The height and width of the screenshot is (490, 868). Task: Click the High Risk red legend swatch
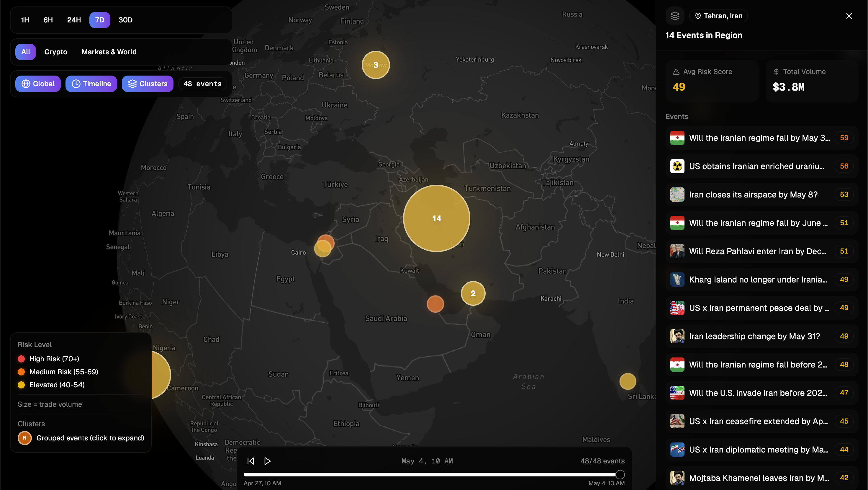pos(21,359)
